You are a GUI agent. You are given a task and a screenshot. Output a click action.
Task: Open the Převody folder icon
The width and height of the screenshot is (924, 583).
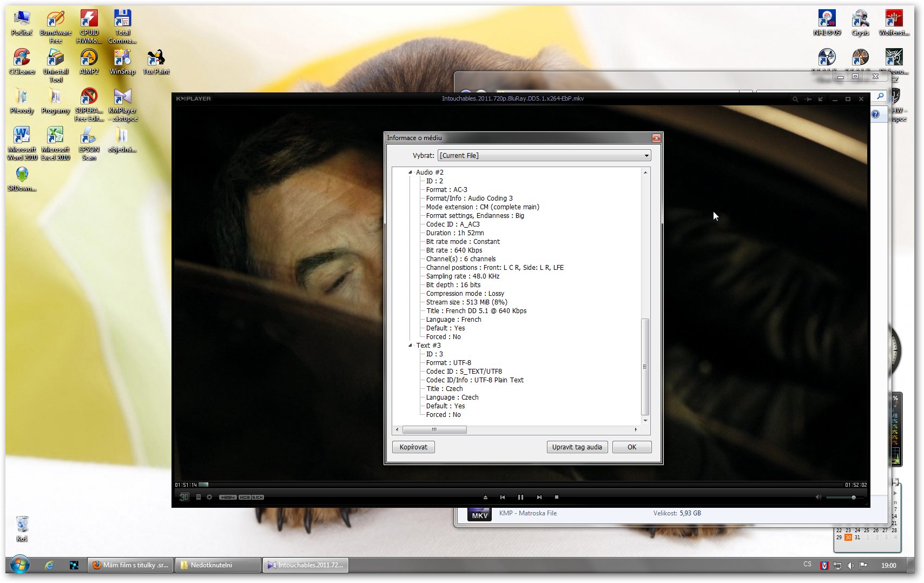click(x=22, y=101)
